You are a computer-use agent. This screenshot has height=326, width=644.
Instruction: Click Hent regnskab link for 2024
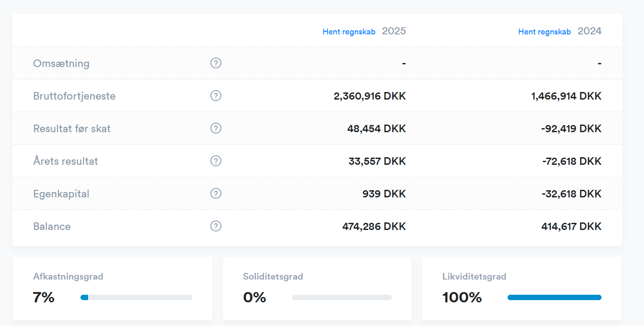click(544, 32)
